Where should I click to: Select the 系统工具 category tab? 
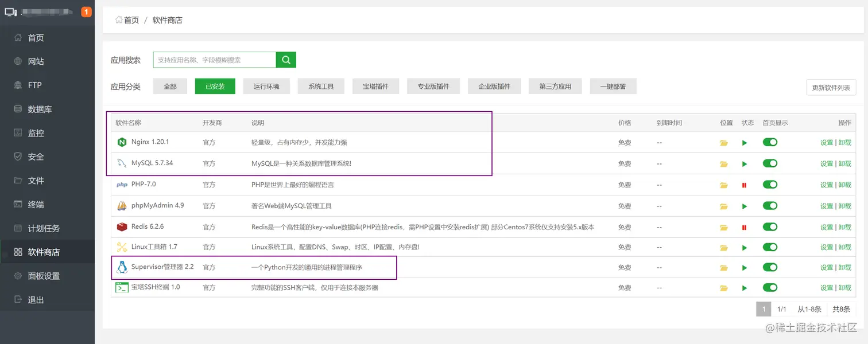[321, 87]
